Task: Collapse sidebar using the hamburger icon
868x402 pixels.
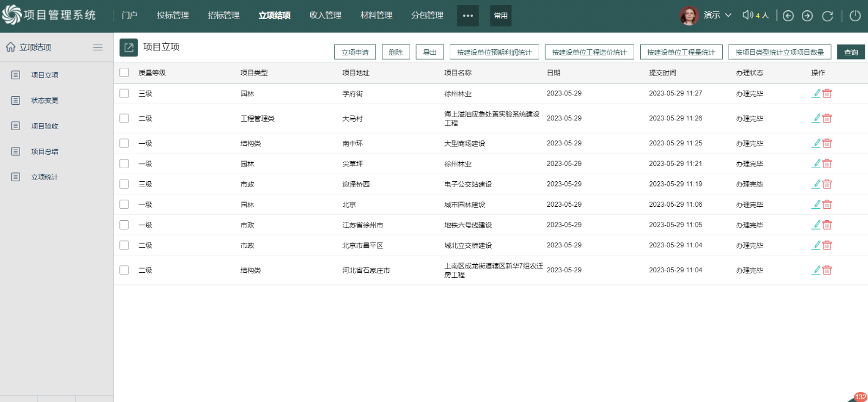Action: click(98, 47)
